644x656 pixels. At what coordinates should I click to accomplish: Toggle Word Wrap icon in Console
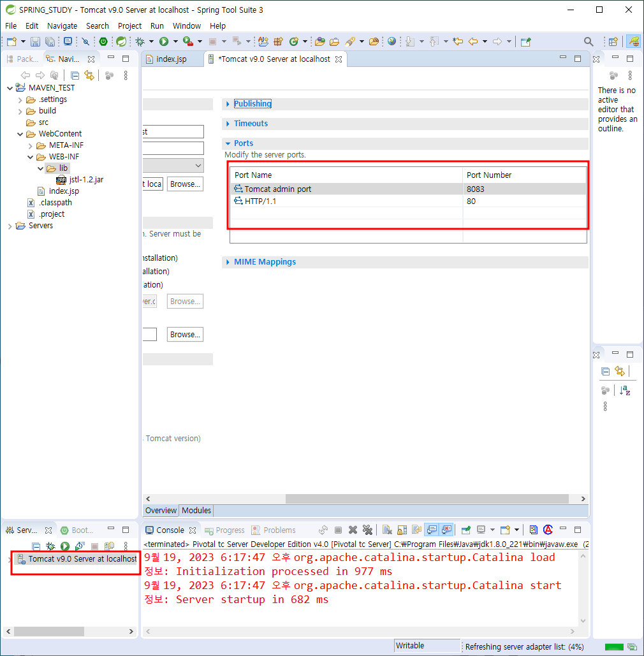(x=416, y=530)
